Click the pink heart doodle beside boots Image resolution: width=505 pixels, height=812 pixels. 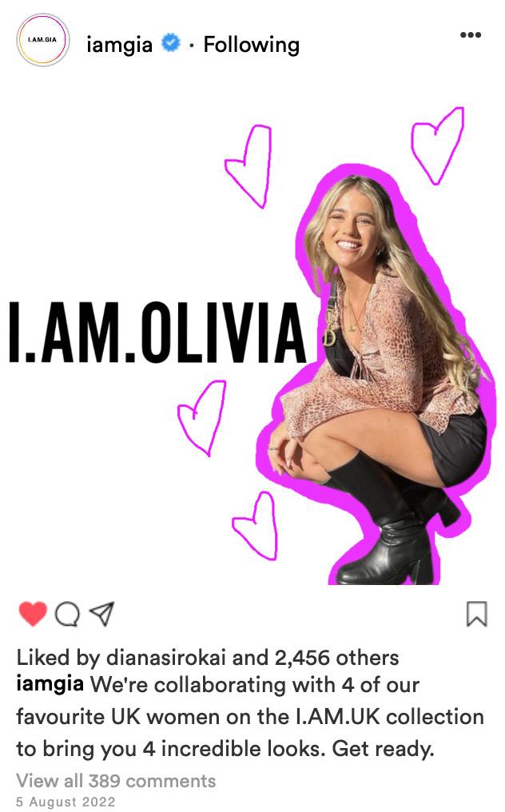[x=255, y=526]
